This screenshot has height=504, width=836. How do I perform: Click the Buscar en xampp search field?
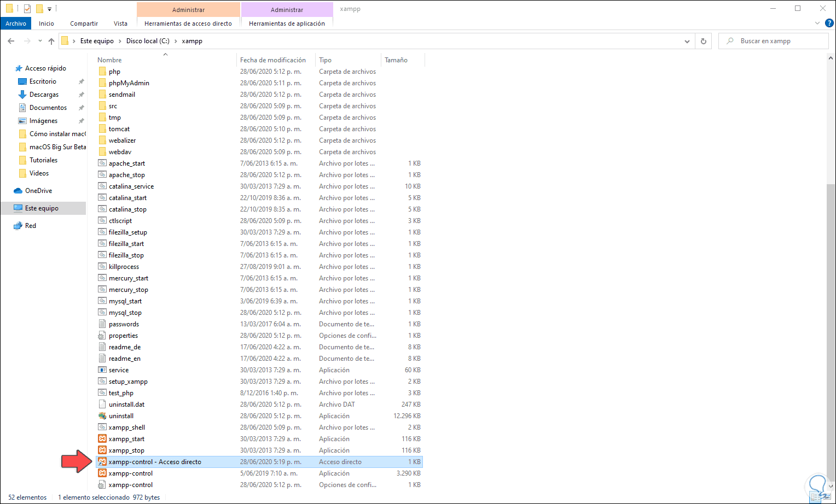point(774,41)
